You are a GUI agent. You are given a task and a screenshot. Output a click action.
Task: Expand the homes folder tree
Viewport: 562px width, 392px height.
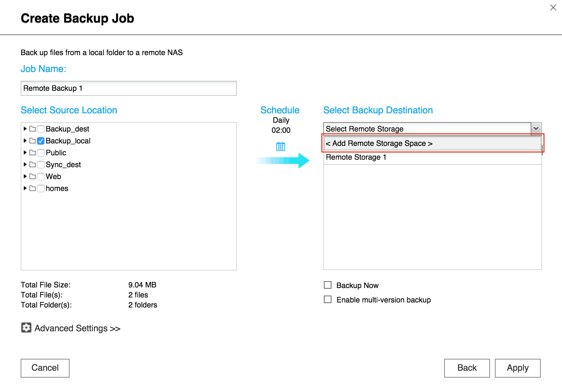pyautogui.click(x=25, y=188)
